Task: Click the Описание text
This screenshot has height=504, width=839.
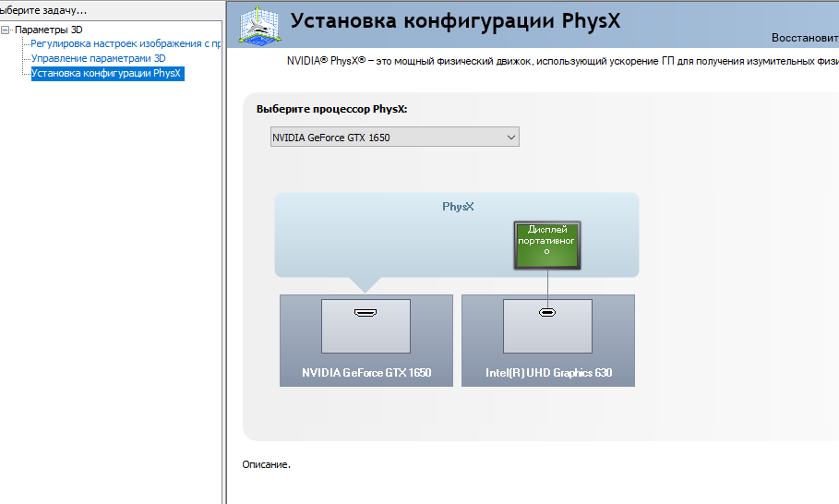Action: [x=266, y=464]
